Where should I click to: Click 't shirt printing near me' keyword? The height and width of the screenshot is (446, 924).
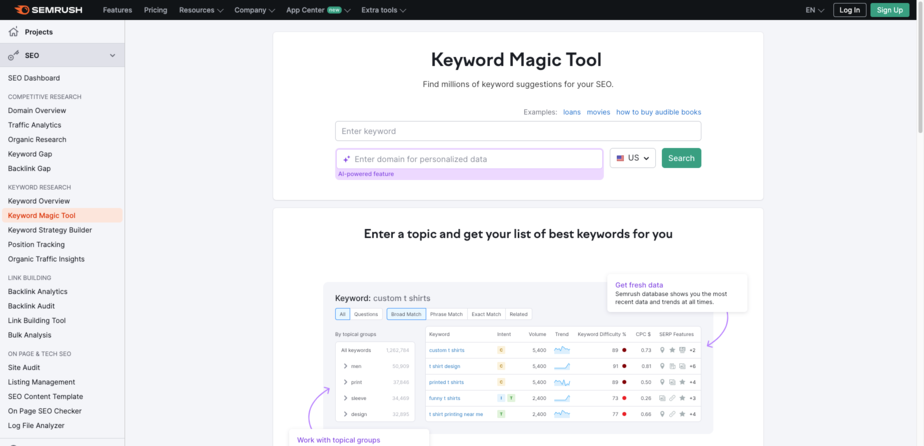click(456, 414)
